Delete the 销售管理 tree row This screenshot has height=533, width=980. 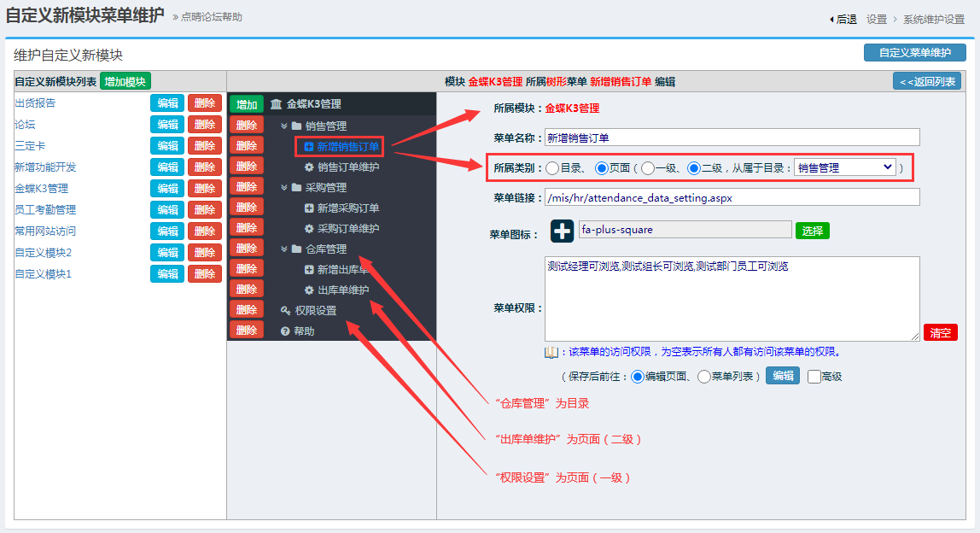coord(246,125)
